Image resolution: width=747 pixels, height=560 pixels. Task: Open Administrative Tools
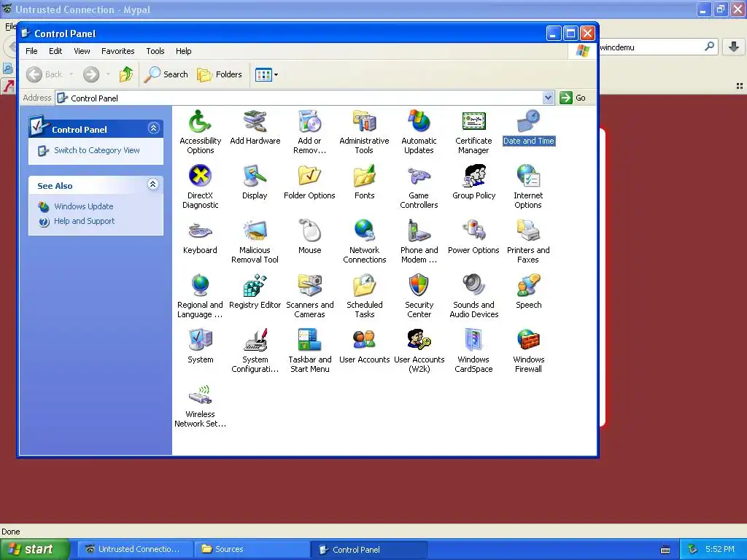click(365, 122)
